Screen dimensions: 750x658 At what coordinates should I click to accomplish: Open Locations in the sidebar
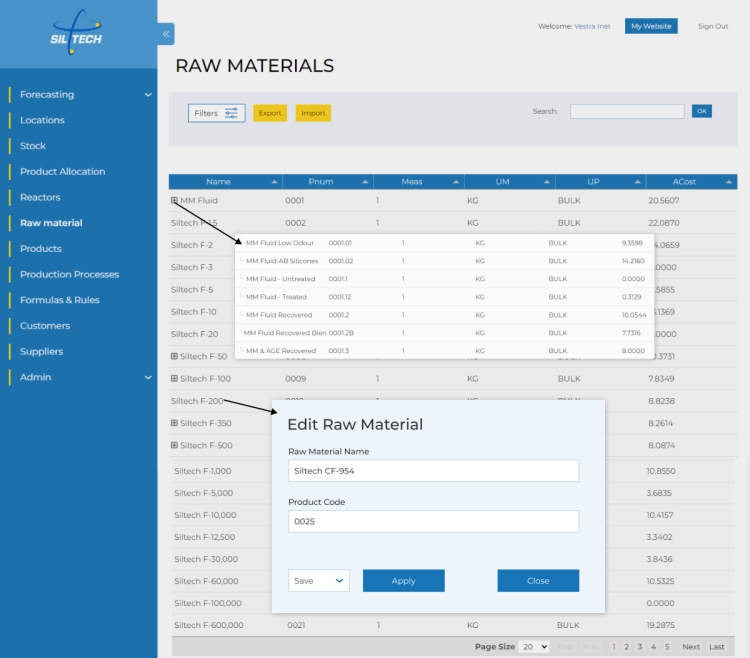[42, 121]
